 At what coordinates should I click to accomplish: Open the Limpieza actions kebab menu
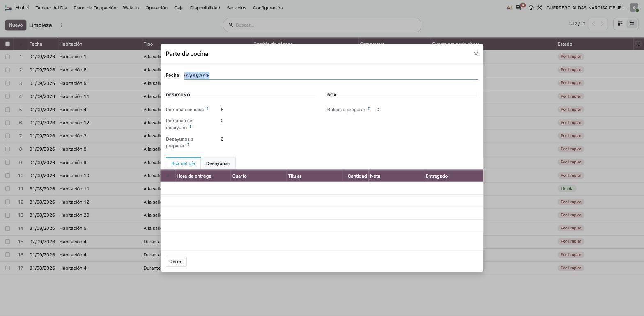[x=62, y=25]
